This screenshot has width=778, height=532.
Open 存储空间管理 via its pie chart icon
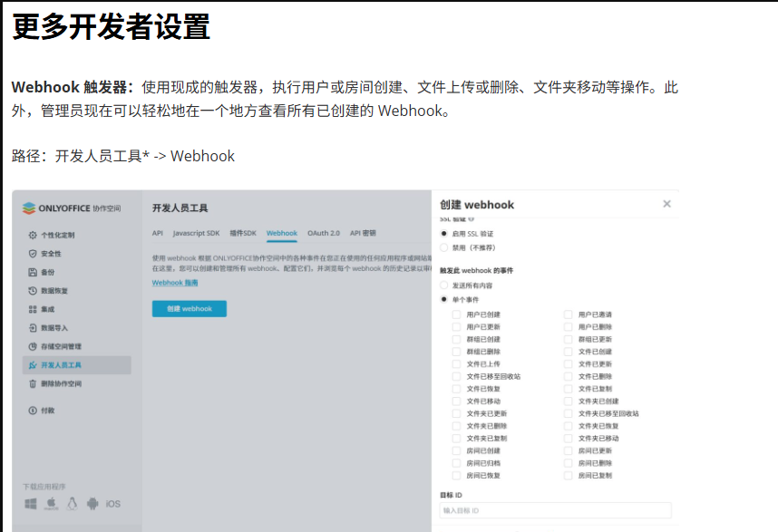click(33, 346)
